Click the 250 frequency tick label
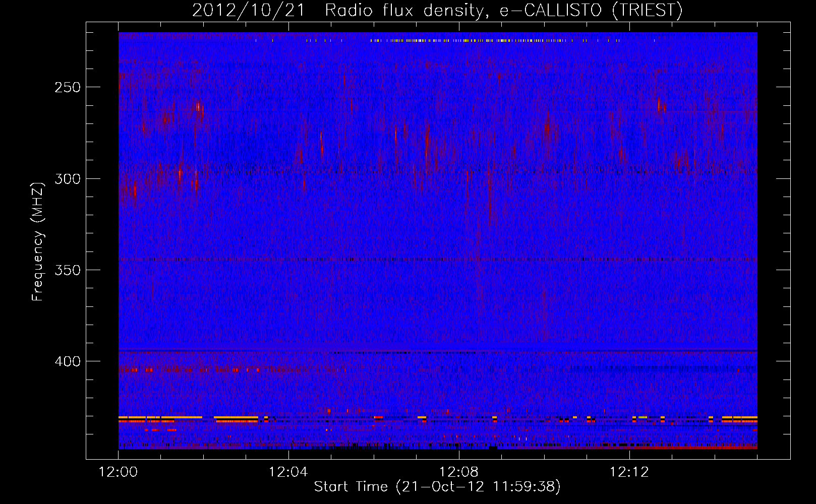816x504 pixels. point(68,87)
